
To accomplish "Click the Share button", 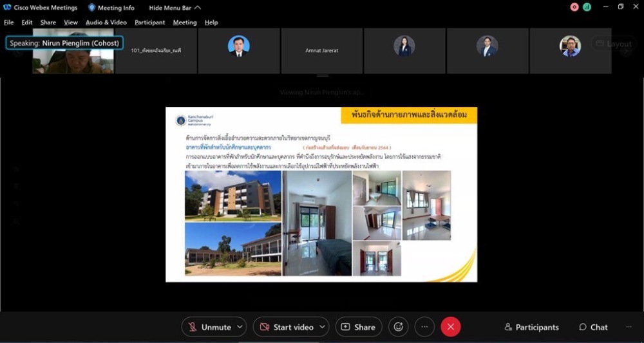I will pyautogui.click(x=358, y=327).
